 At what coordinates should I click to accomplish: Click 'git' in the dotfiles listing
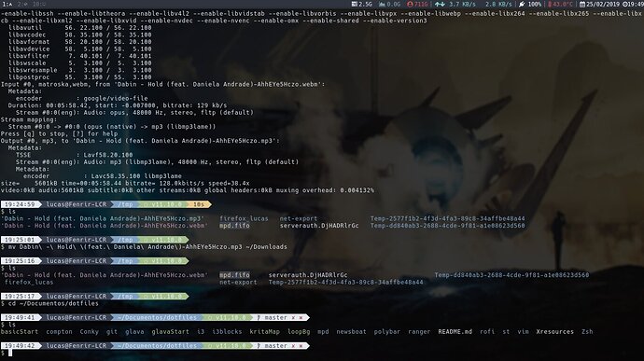[112, 332]
